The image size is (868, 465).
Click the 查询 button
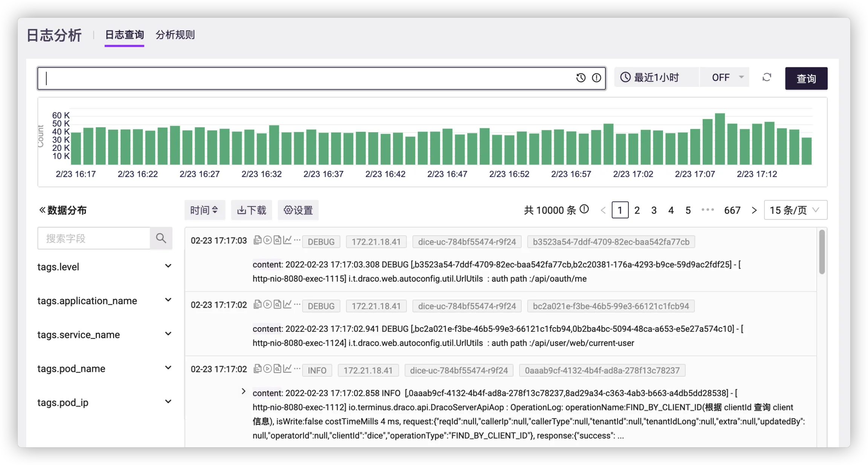806,78
